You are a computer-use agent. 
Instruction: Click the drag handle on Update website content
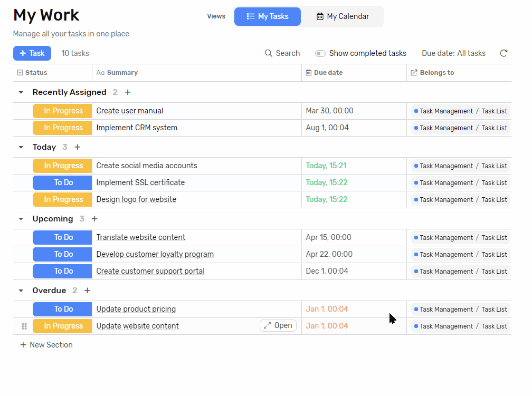tap(24, 326)
